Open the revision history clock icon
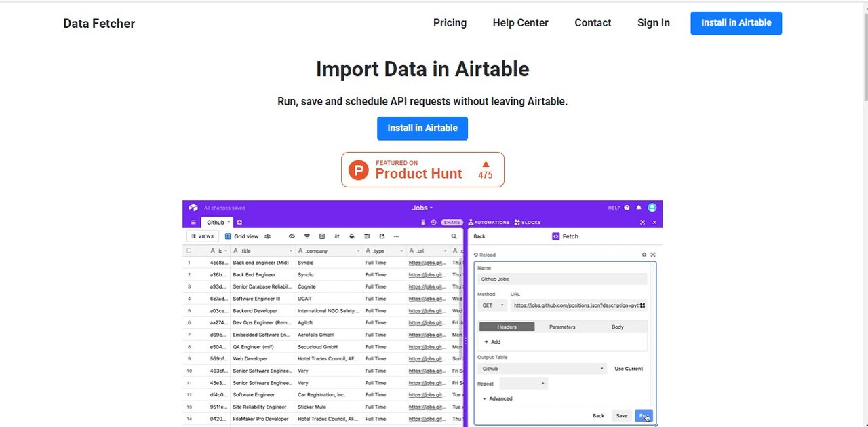Image resolution: width=868 pixels, height=427 pixels. [x=433, y=222]
